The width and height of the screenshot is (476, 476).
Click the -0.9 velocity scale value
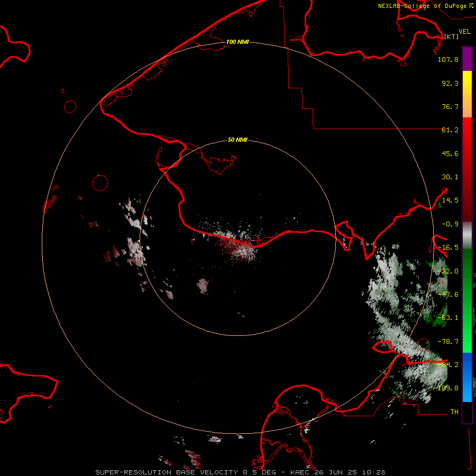[x=450, y=224]
